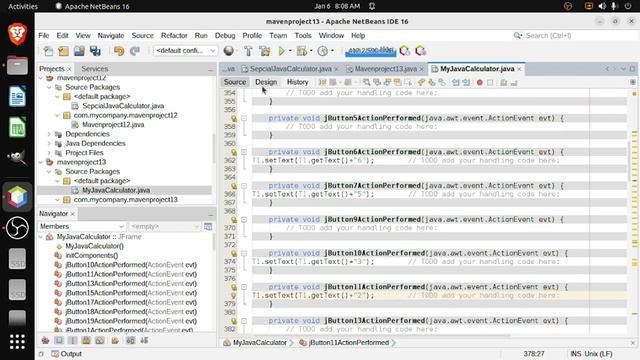Open the Output window button
Viewport: 640px width, 360px height.
point(67,354)
